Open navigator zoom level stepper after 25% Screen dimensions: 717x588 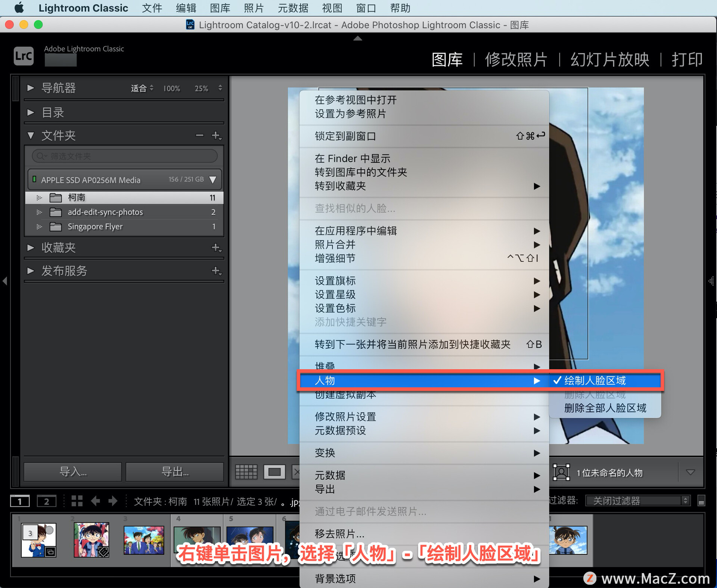(x=220, y=88)
